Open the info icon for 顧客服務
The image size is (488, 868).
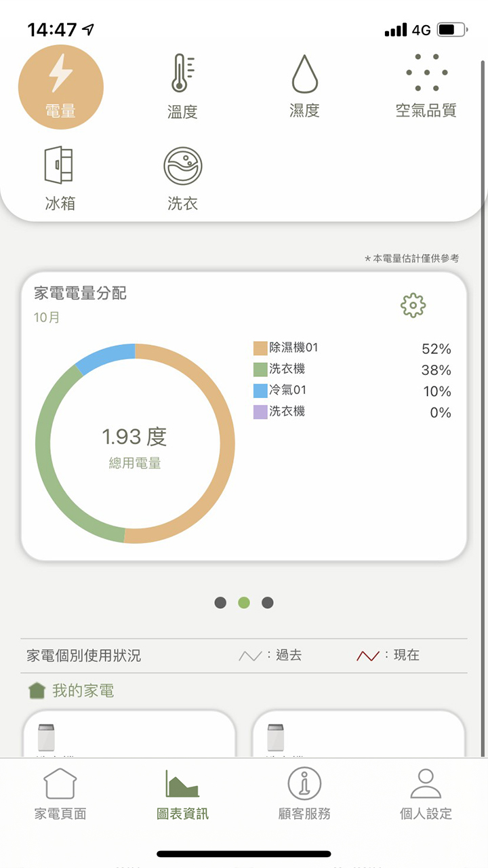coord(304,783)
